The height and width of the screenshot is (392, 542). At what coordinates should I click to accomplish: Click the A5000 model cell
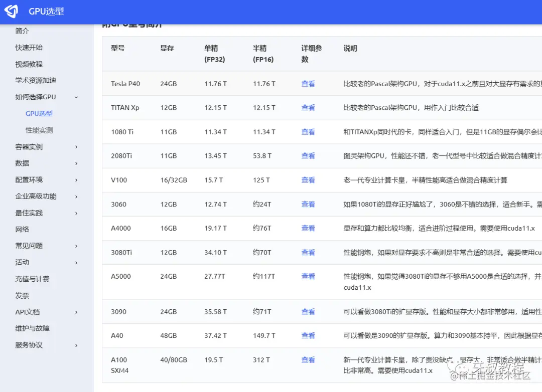[121, 276]
